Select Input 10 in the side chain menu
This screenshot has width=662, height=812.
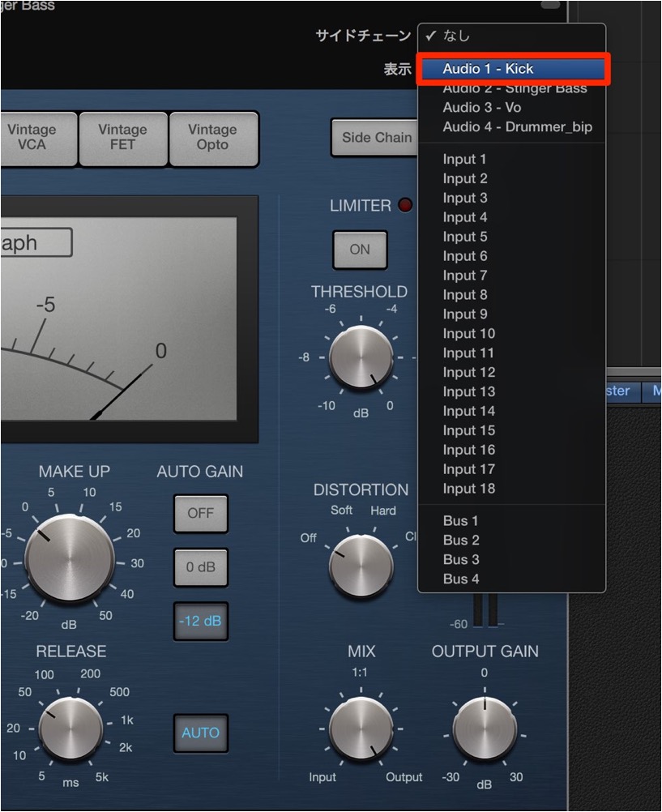click(512, 334)
